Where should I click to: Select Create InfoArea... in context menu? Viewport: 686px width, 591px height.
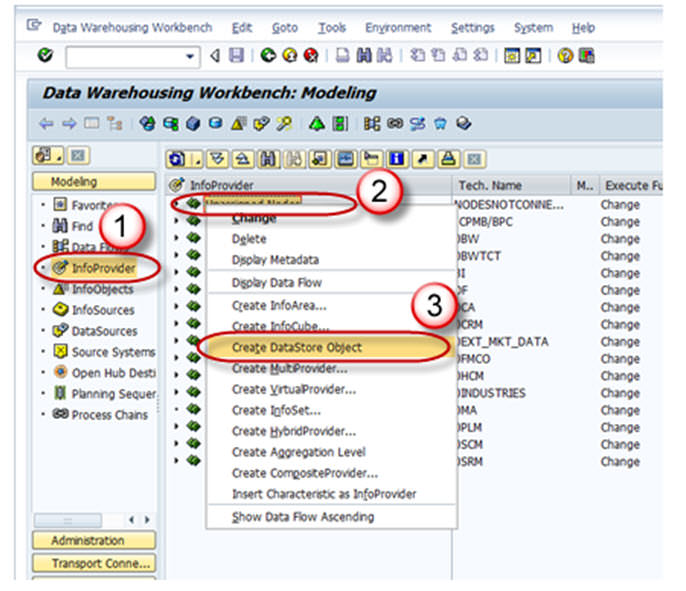(279, 306)
